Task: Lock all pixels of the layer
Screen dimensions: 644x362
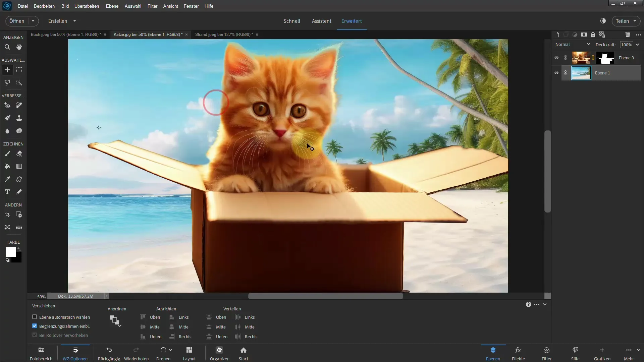Action: (x=593, y=35)
